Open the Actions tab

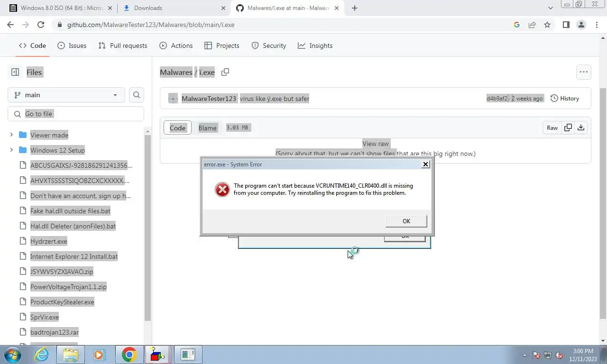click(176, 45)
